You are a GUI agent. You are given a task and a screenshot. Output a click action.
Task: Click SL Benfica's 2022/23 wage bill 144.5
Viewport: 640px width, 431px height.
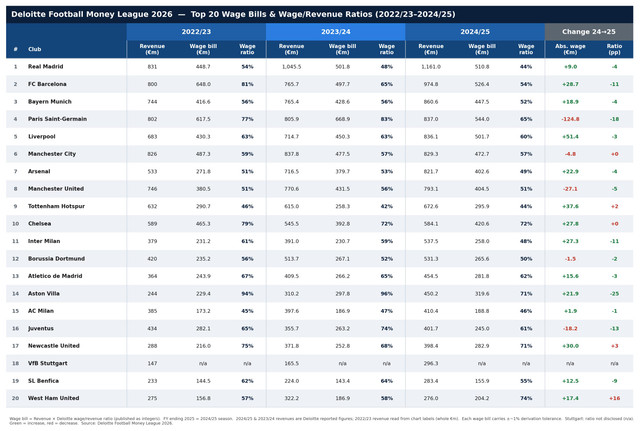click(x=203, y=381)
